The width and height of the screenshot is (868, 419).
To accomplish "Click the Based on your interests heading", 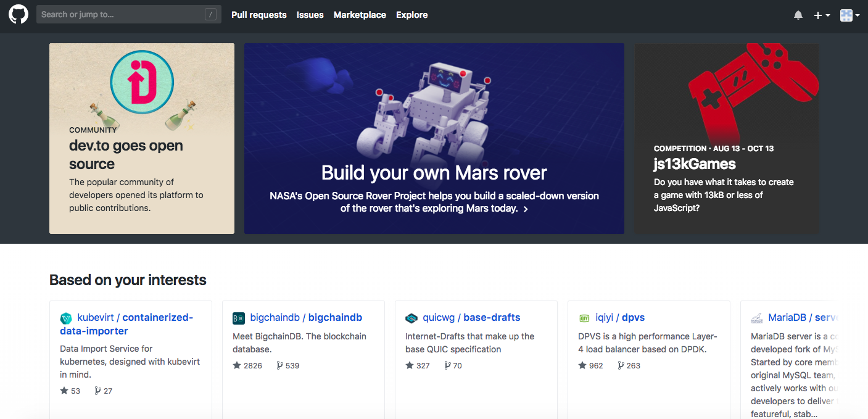I will point(128,280).
